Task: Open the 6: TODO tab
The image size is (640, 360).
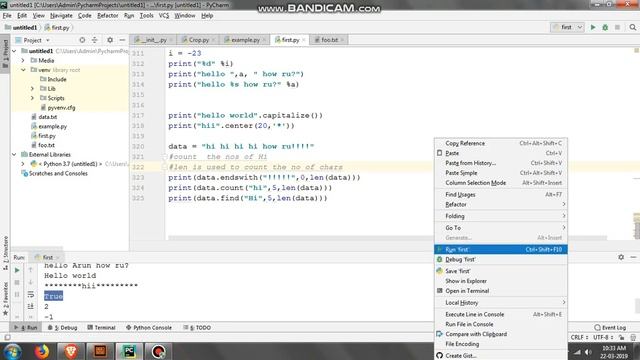Action: [197, 327]
